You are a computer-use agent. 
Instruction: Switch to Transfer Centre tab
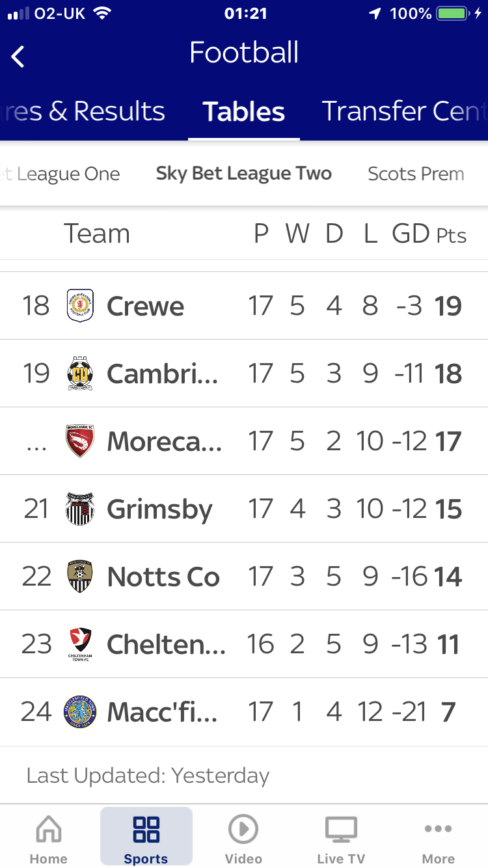tap(403, 111)
